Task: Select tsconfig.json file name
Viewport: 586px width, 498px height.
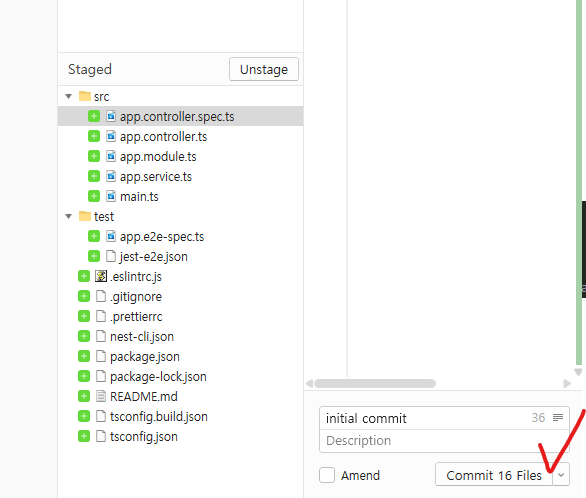Action: click(144, 436)
